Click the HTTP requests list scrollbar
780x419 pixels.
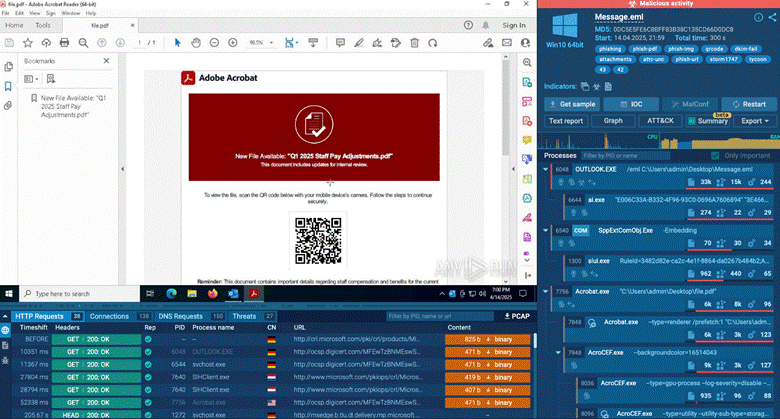click(535, 340)
